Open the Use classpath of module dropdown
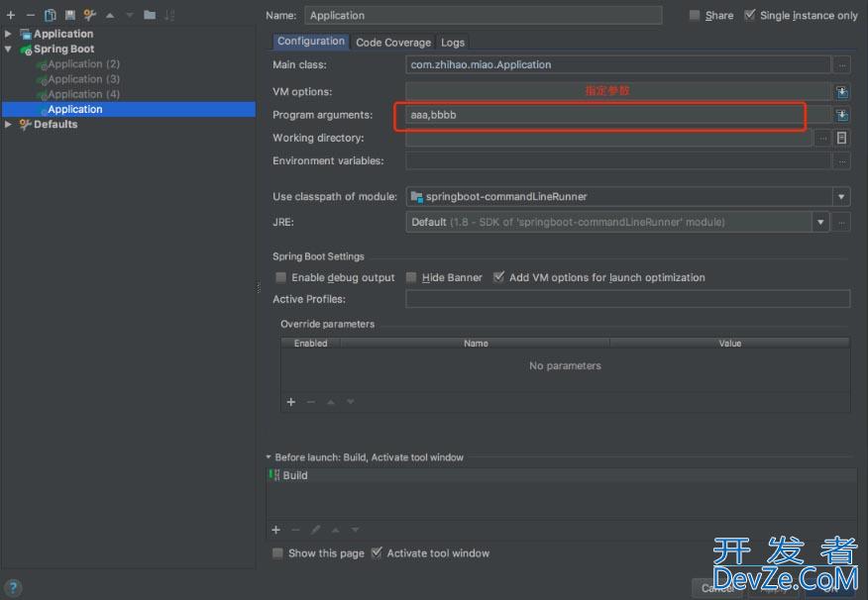868x600 pixels. coord(841,196)
